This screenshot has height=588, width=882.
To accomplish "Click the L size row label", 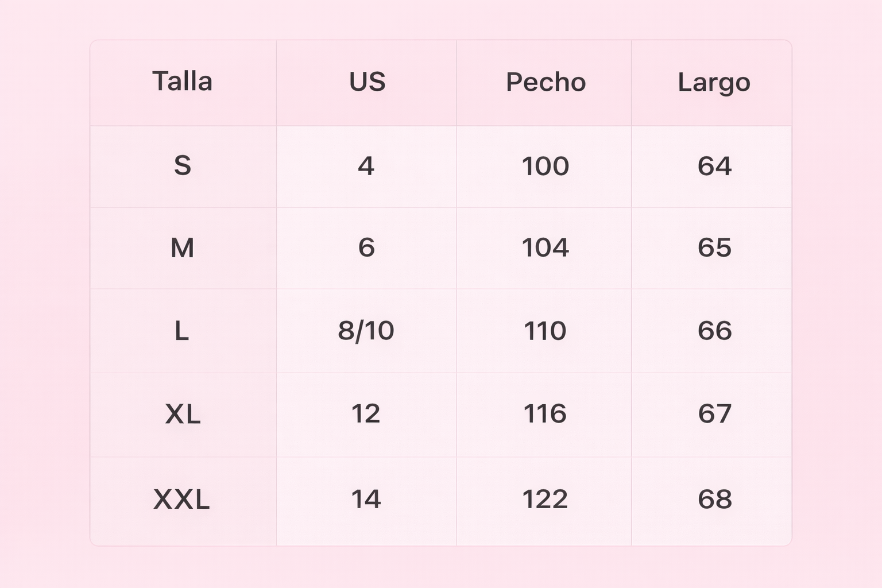I will point(182,331).
